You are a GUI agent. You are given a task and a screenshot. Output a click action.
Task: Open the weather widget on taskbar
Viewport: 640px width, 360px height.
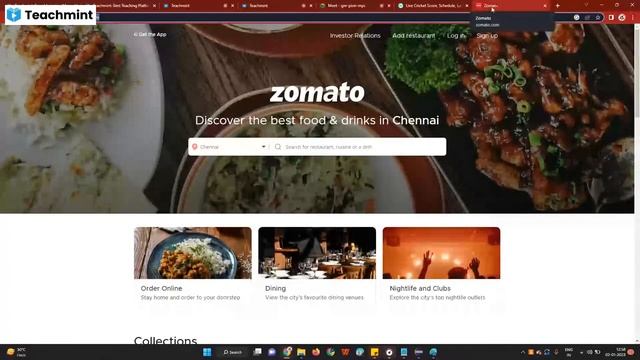[x=16, y=352]
